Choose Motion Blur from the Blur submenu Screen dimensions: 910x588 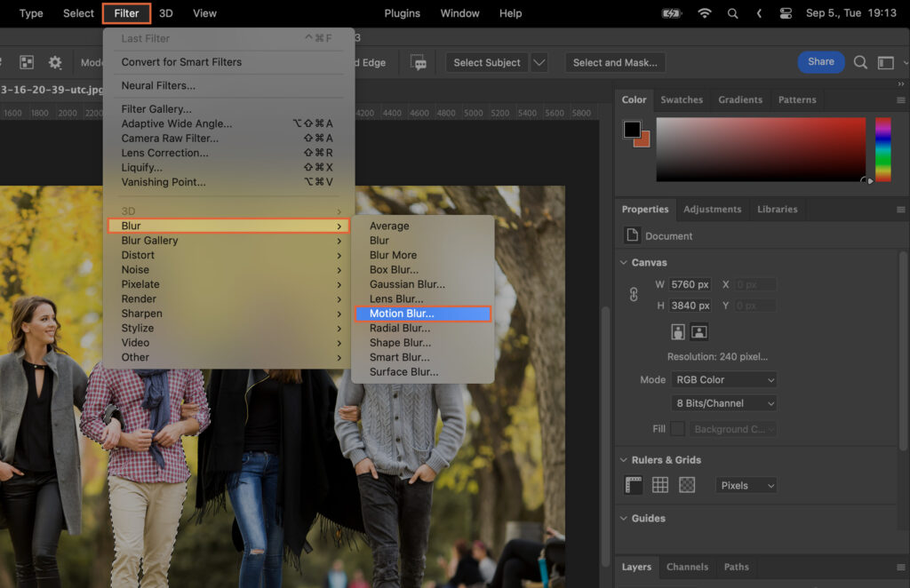click(x=402, y=313)
